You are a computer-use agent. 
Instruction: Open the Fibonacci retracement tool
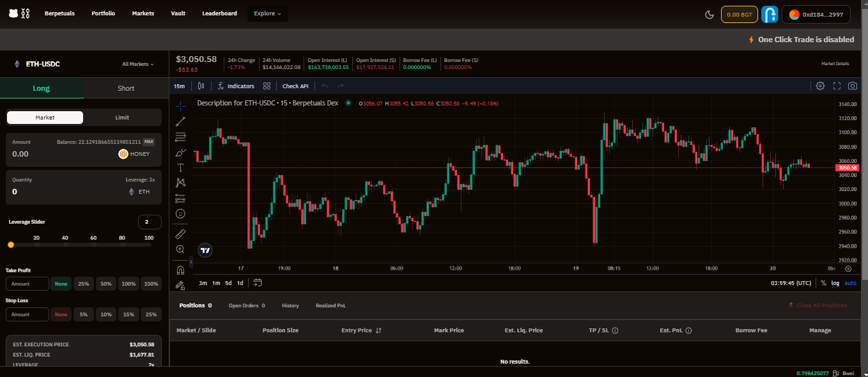coord(180,137)
